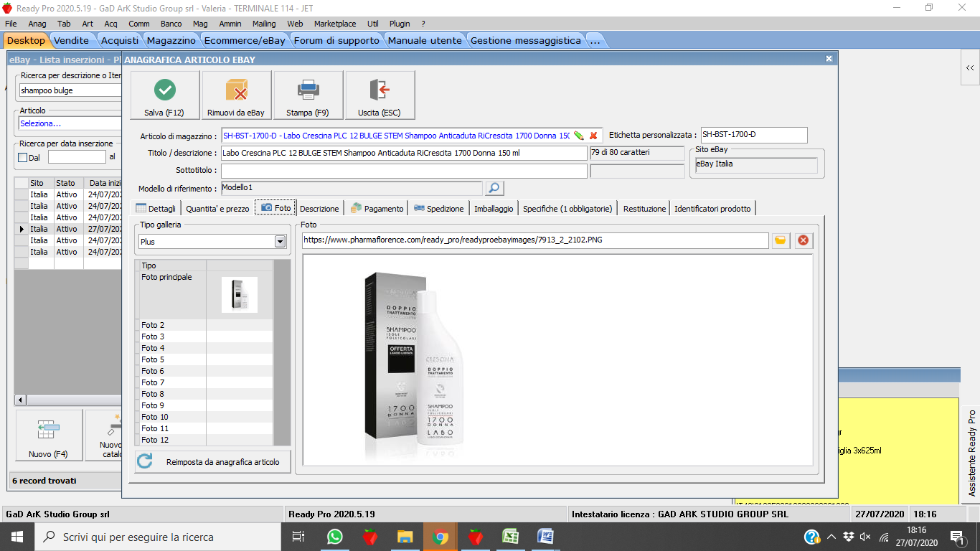Switch to the Descrizione tab

(319, 209)
